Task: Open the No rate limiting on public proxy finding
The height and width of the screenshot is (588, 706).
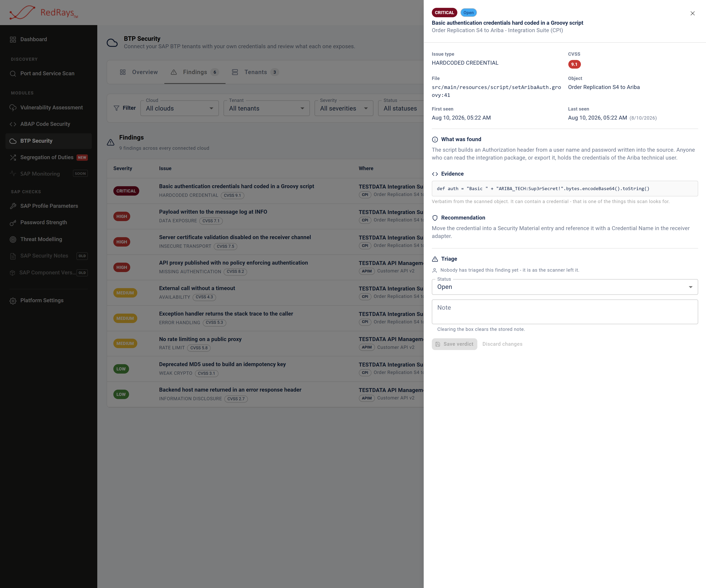Action: (x=265, y=344)
